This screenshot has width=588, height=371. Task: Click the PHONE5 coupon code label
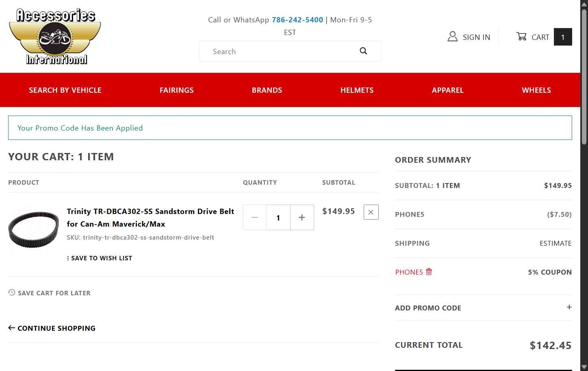(409, 272)
